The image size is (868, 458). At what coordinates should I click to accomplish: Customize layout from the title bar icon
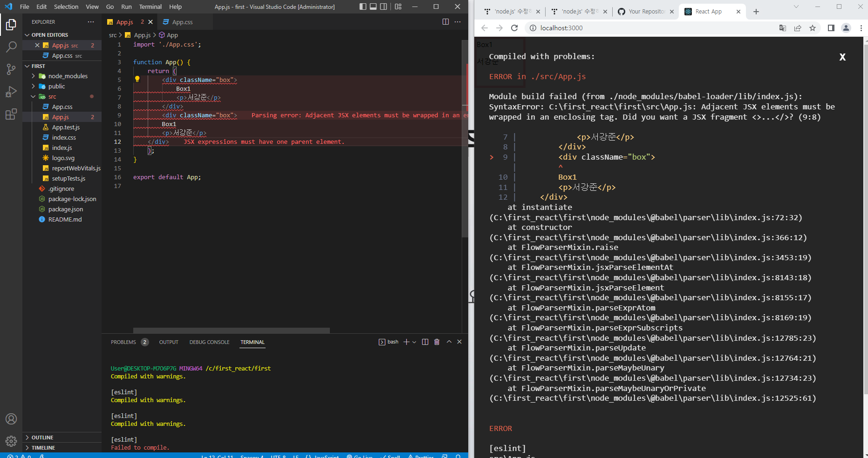point(398,7)
